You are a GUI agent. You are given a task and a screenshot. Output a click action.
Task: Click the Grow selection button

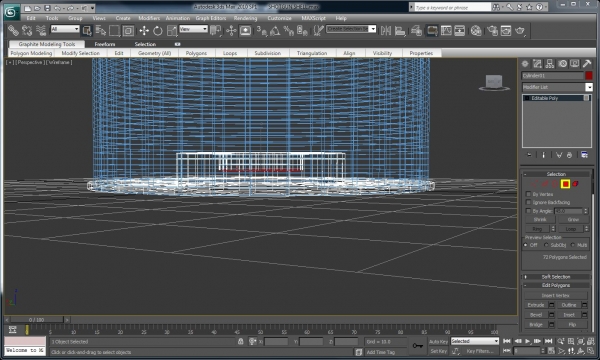573,220
